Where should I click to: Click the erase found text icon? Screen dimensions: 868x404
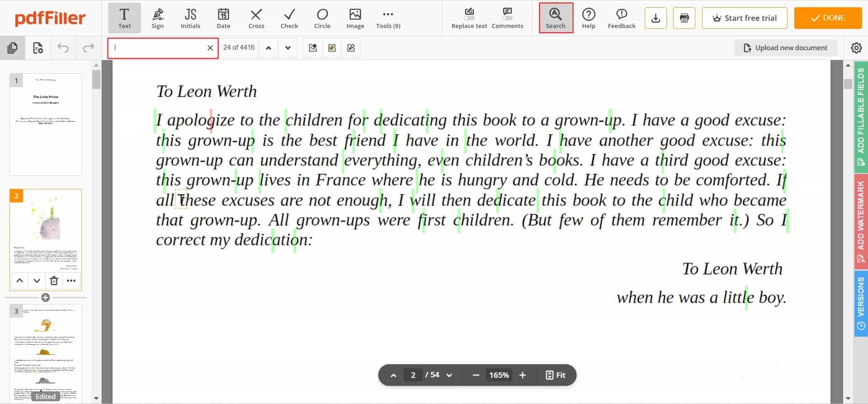[x=313, y=48]
